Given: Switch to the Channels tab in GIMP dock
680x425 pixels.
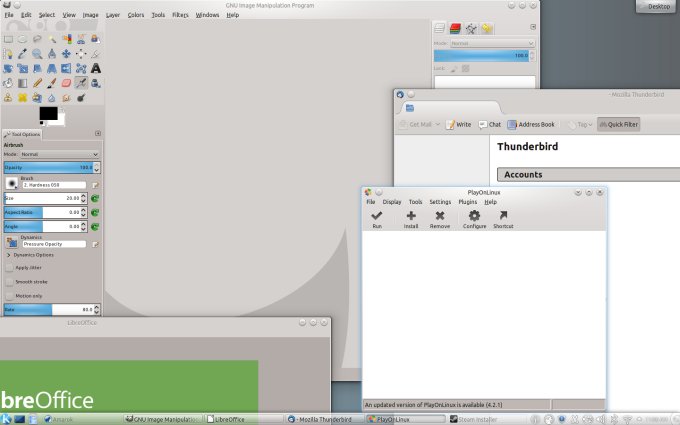Looking at the screenshot, I should tap(455, 29).
